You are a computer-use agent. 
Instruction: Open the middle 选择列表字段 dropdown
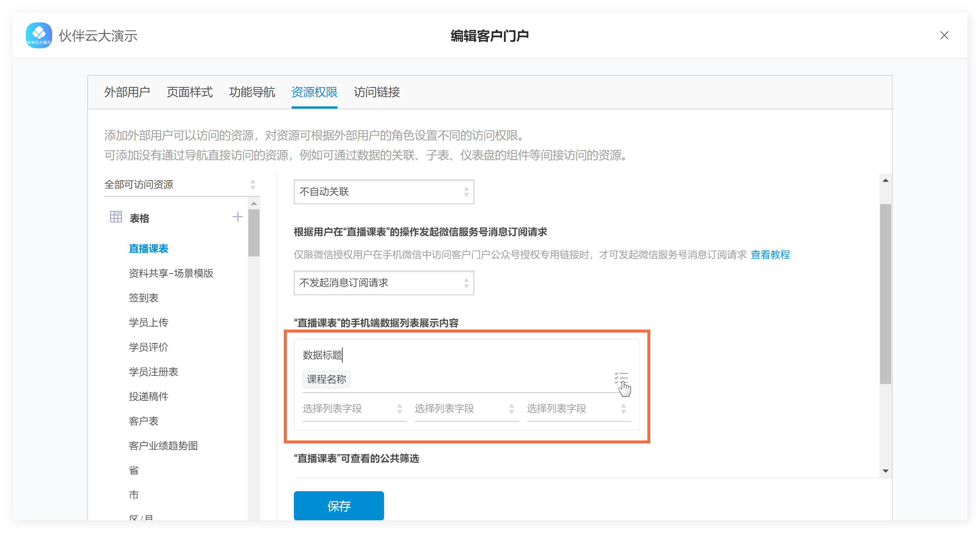click(467, 409)
